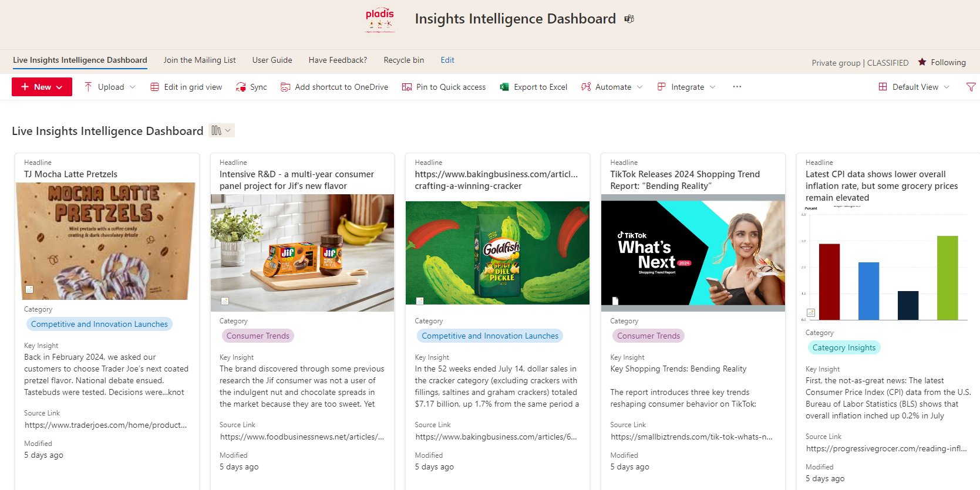This screenshot has width=980, height=490.
Task: Open the Mocha Latte Pretzels thumbnail image
Action: click(x=106, y=241)
